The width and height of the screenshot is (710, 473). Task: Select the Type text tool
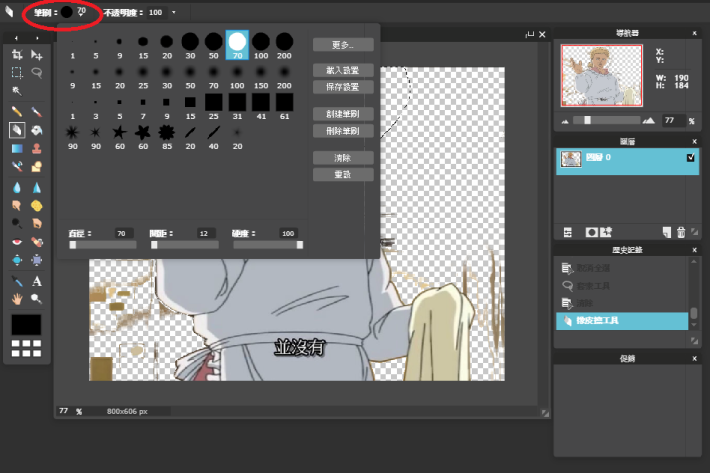tap(37, 281)
